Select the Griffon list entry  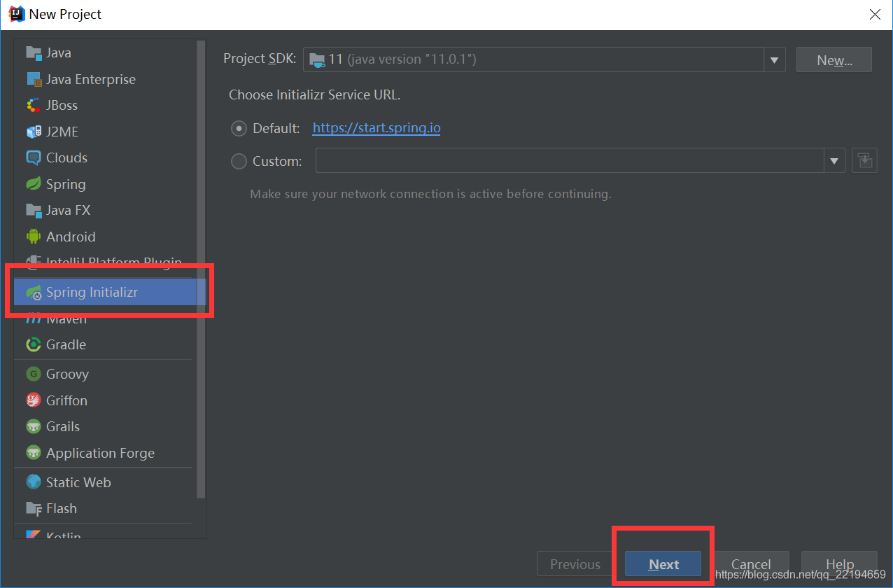pyautogui.click(x=105, y=400)
